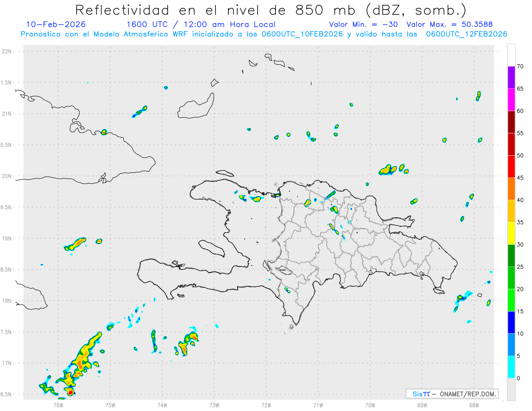The image size is (532, 411).
Task: Click the cyan 0–5 dBZ color band
Action: pos(511,367)
